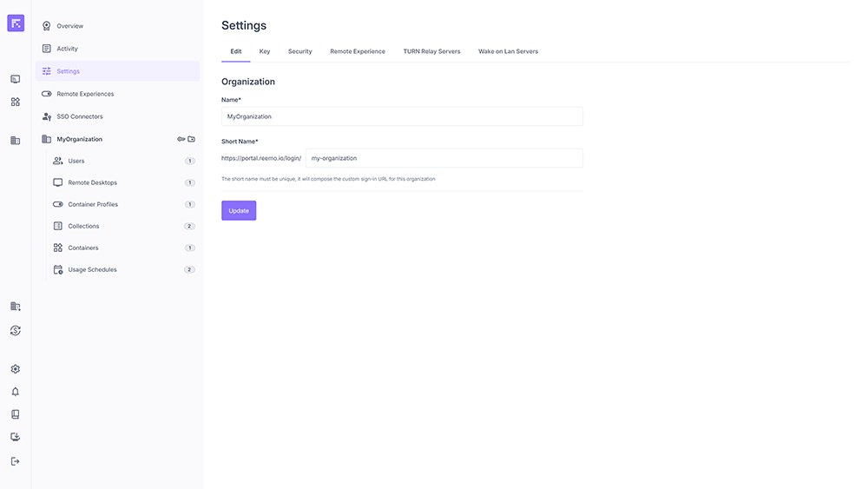The height and width of the screenshot is (489, 868).
Task: Open Users under MyOrganization
Action: pos(76,161)
